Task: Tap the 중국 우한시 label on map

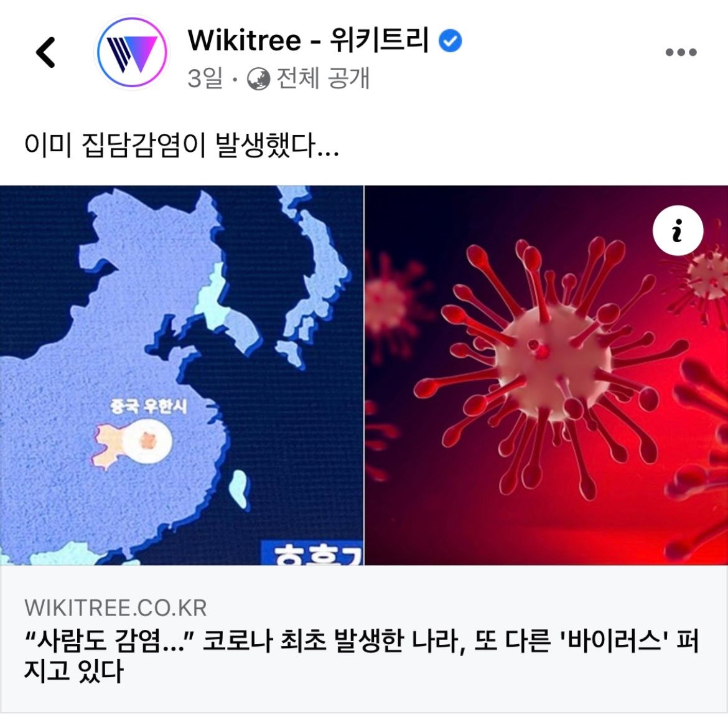Action: (149, 406)
